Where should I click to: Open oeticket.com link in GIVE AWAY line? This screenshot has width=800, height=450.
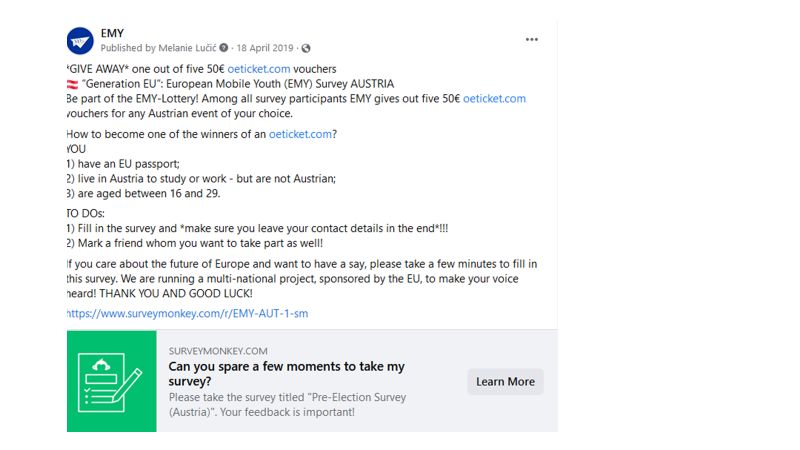click(259, 69)
